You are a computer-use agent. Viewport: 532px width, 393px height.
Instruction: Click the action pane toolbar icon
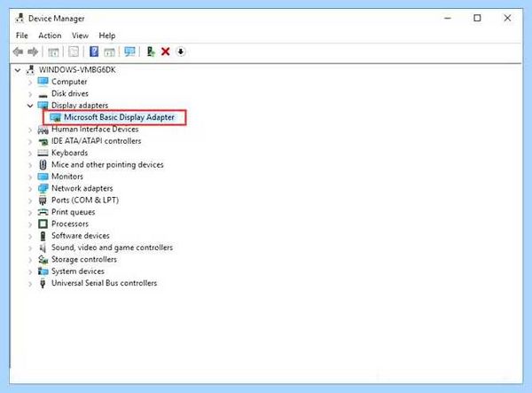pos(109,52)
